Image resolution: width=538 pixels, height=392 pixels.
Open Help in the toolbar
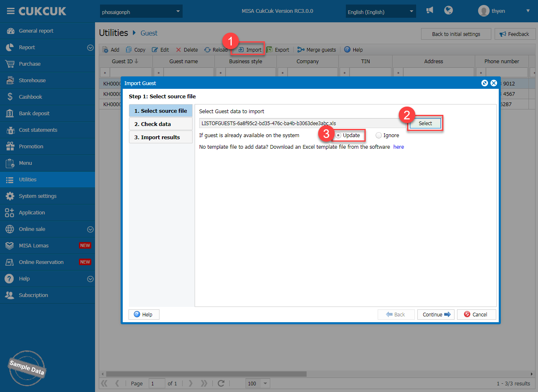pyautogui.click(x=353, y=50)
